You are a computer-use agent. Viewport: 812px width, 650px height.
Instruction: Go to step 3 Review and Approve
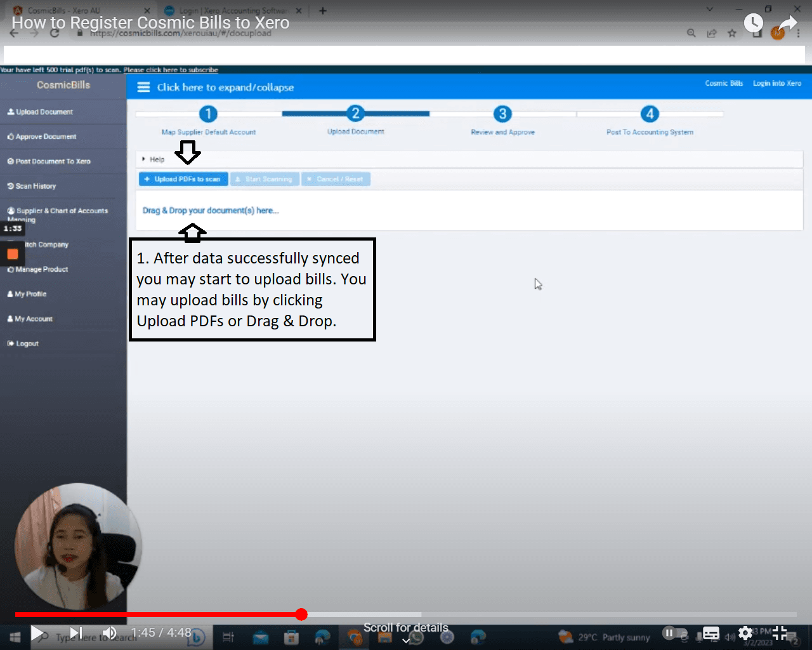pos(502,114)
